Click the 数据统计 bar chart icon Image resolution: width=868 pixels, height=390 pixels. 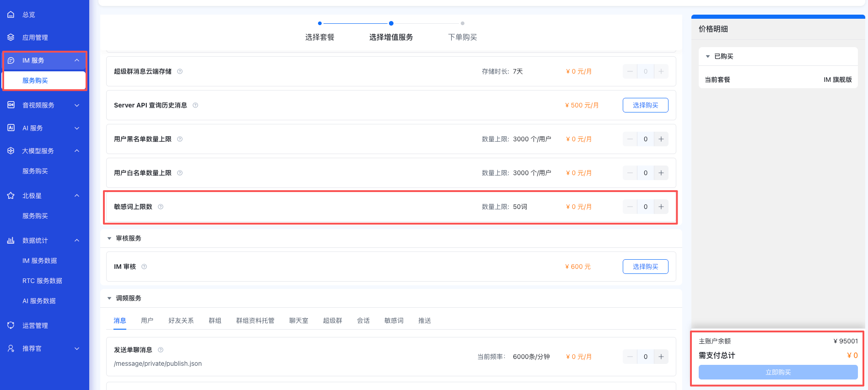click(11, 240)
